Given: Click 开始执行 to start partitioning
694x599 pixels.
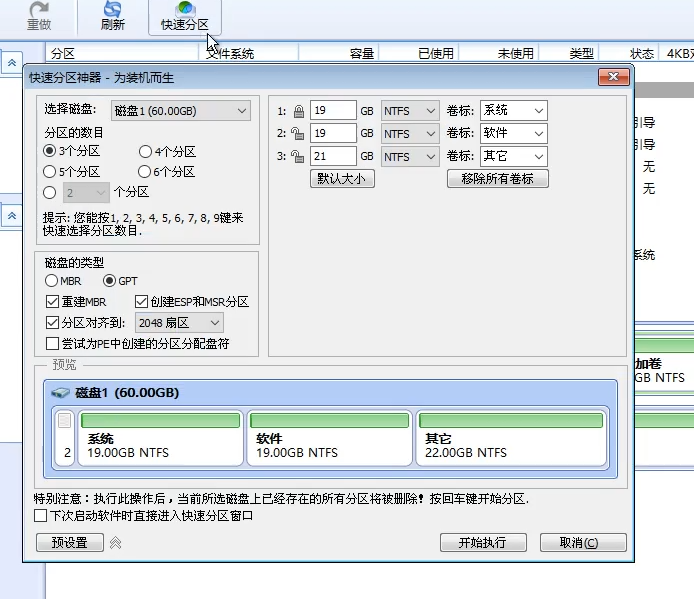Looking at the screenshot, I should point(483,542).
